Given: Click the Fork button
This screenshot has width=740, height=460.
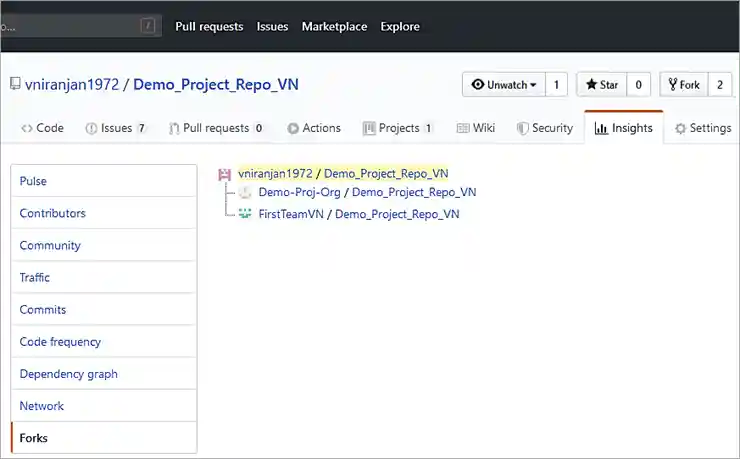Looking at the screenshot, I should (684, 84).
